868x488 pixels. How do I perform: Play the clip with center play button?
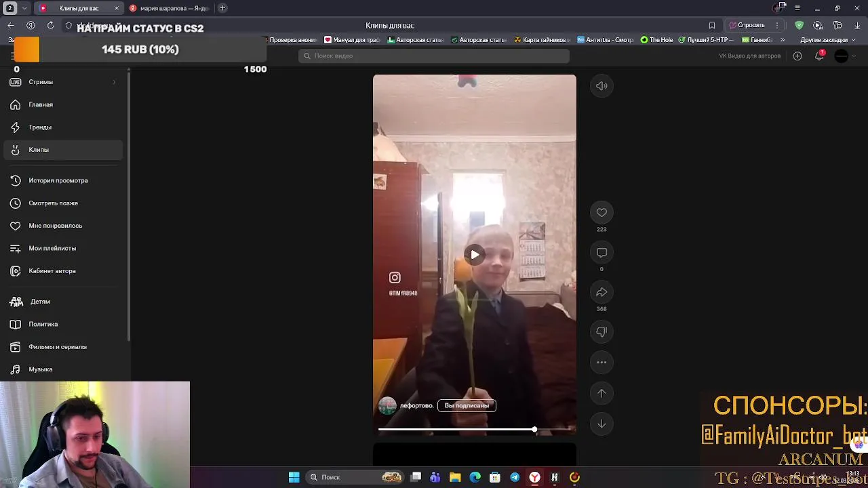click(x=475, y=255)
